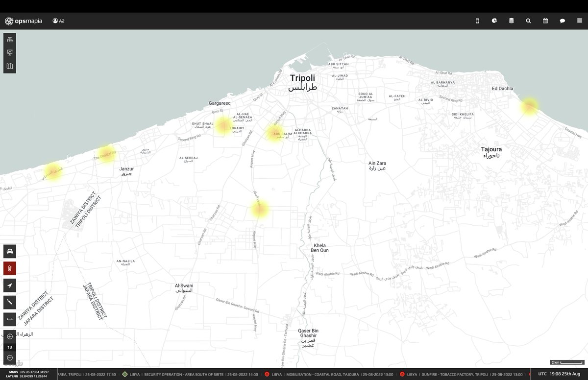Click the LATLNG coordinate readout
The image size is (588, 380).
click(x=26, y=376)
